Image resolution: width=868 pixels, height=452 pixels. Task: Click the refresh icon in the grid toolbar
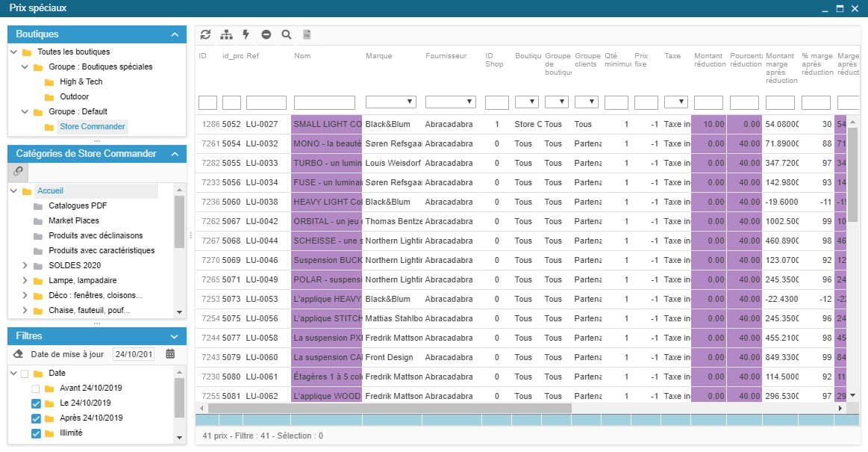click(x=206, y=34)
